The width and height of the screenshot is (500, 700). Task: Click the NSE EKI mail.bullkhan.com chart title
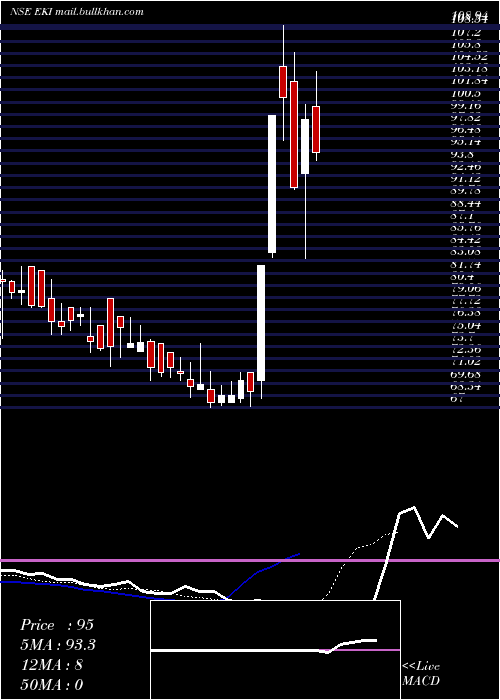coord(77,12)
